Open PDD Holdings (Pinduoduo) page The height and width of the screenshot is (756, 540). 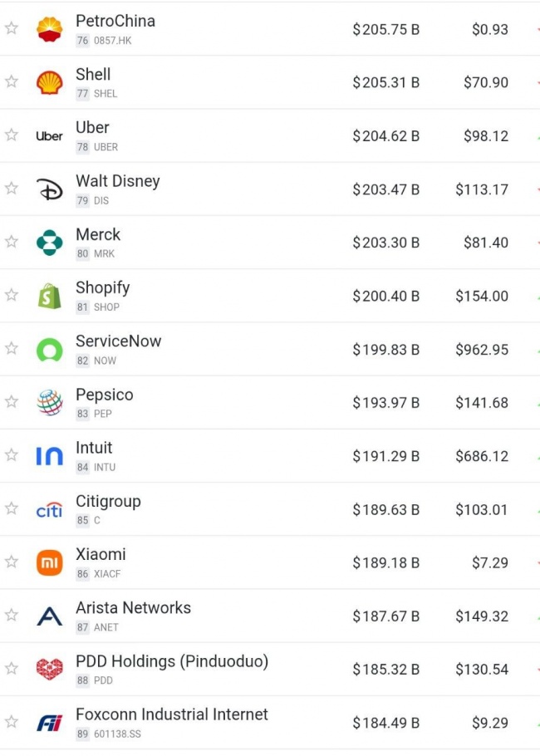coord(171,661)
